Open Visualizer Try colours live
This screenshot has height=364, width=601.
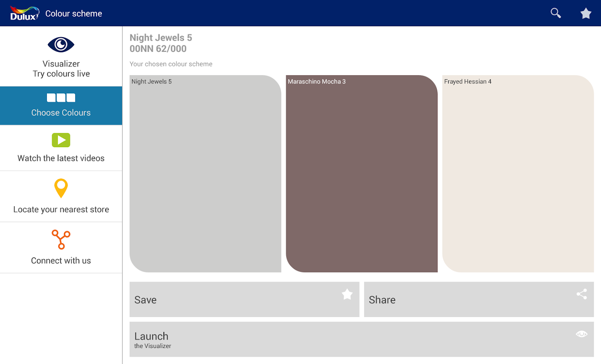(x=61, y=56)
